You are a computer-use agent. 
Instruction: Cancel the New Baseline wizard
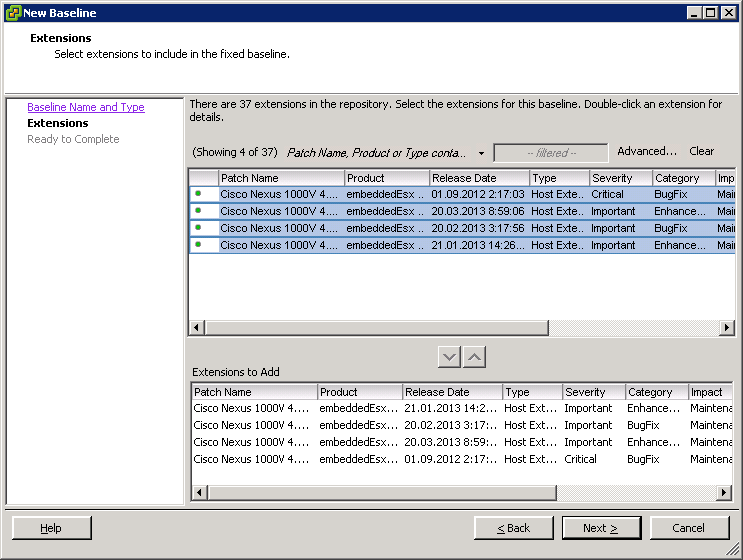point(689,528)
